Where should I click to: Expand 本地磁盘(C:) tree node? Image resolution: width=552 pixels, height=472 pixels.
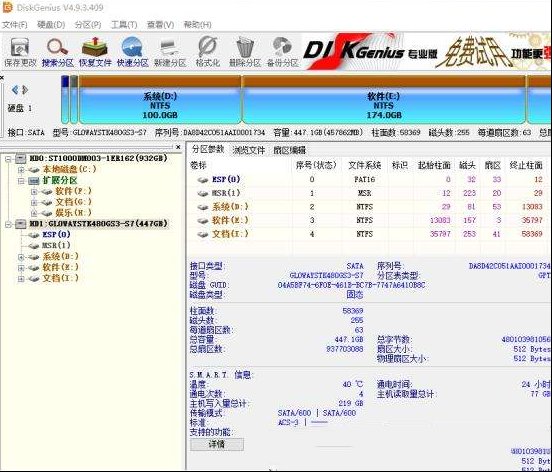(21, 170)
